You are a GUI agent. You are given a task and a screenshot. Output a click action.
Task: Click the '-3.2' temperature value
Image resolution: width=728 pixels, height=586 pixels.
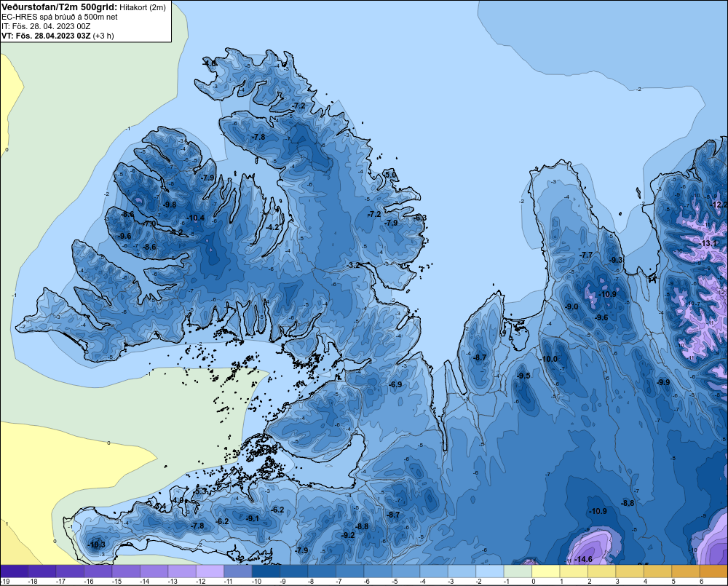coord(355,265)
